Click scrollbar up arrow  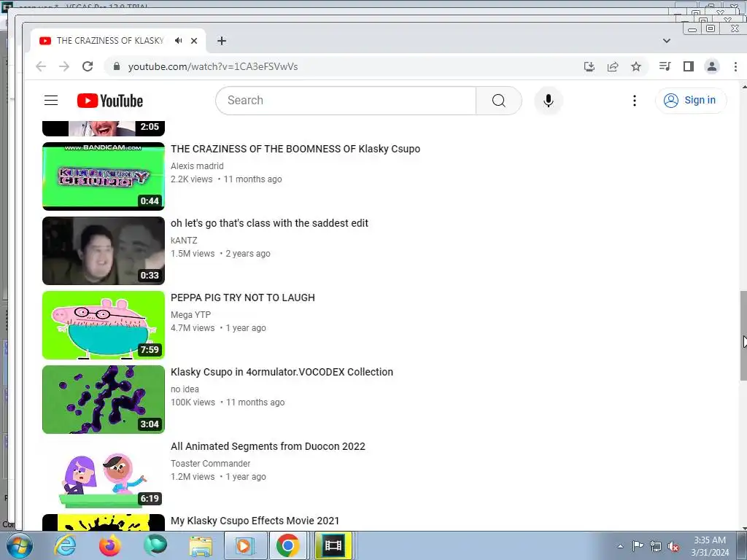(744, 87)
